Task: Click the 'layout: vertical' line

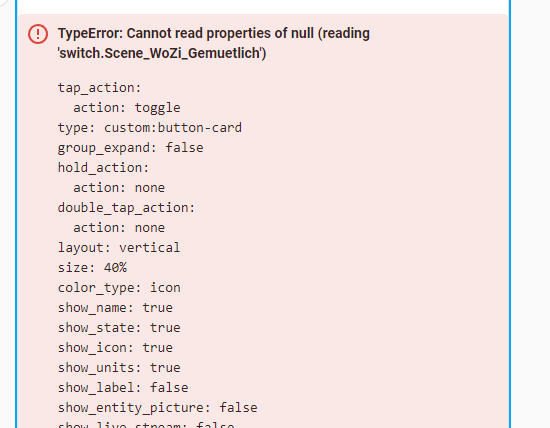Action: pos(119,248)
